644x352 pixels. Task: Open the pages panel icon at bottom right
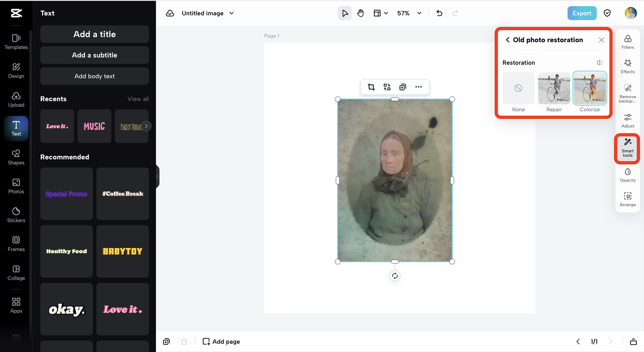(633, 341)
